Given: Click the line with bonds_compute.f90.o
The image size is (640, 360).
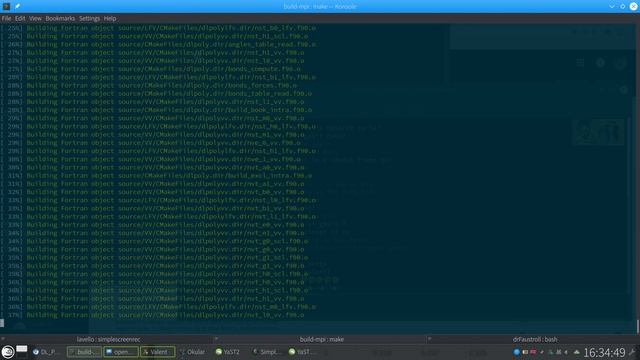Looking at the screenshot, I should (x=151, y=69).
